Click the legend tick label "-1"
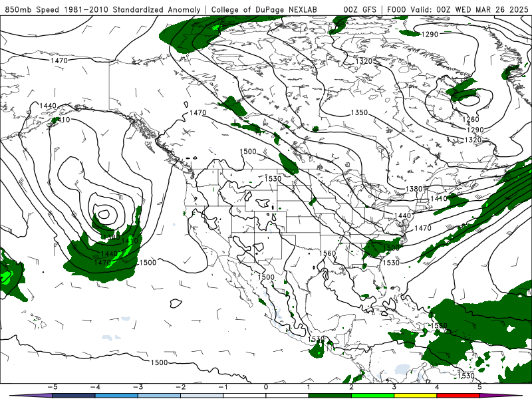The width and height of the screenshot is (532, 399). (223, 387)
